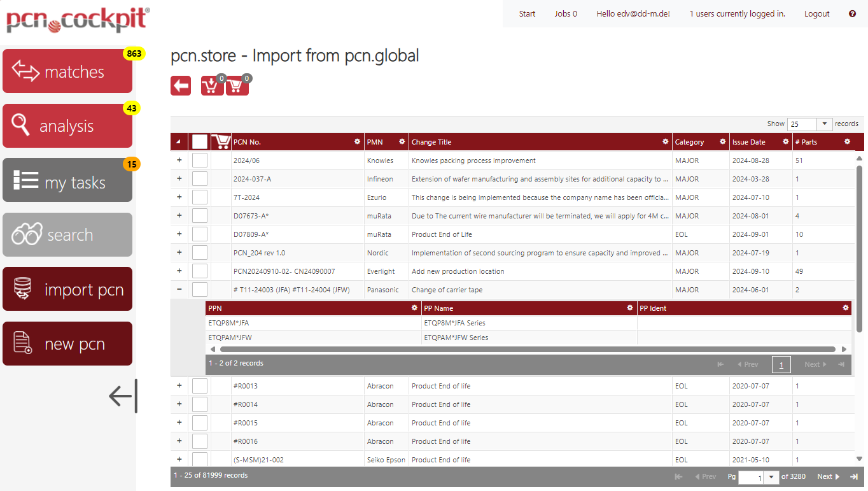The image size is (868, 491).
Task: Select the header checkbox to mark all rows
Action: (x=199, y=141)
